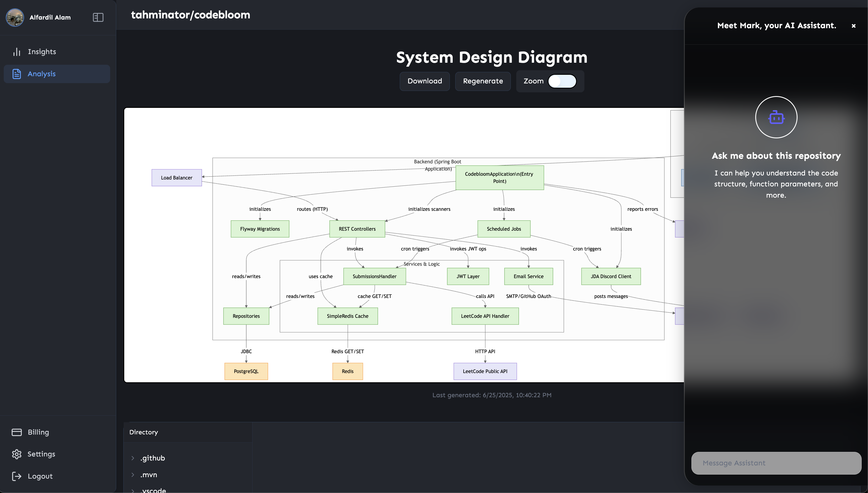This screenshot has height=493, width=868.
Task: Toggle the diagram zoom control off
Action: [562, 81]
